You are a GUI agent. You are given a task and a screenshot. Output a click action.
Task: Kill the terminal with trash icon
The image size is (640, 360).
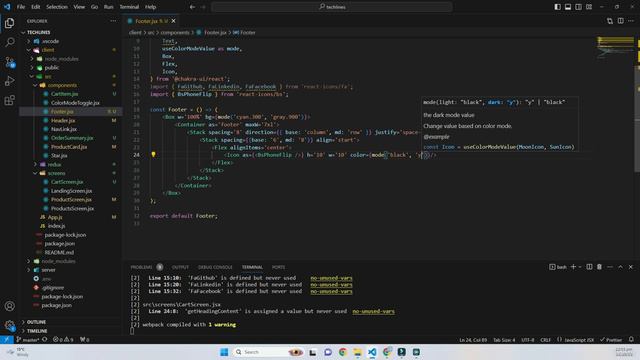click(x=599, y=267)
